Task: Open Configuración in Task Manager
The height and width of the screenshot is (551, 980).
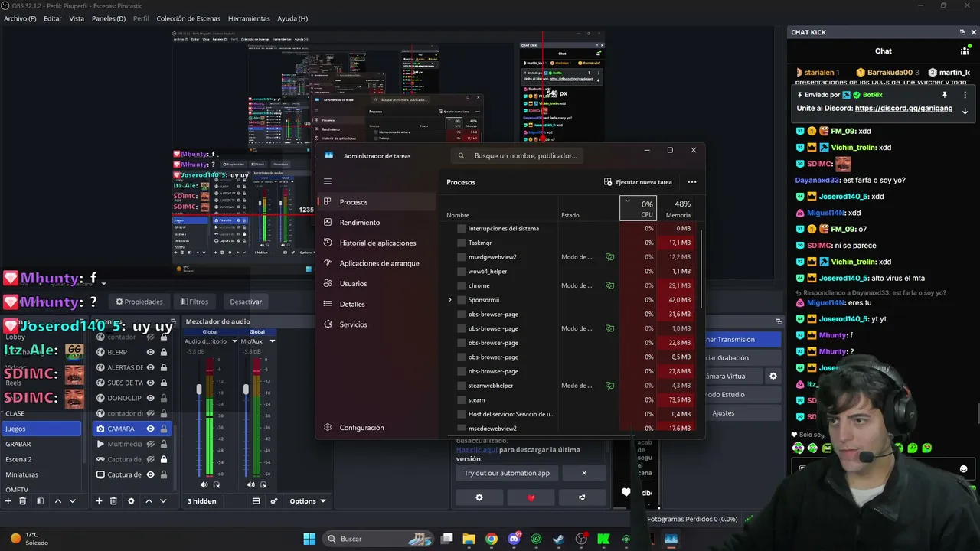Action: click(x=361, y=428)
